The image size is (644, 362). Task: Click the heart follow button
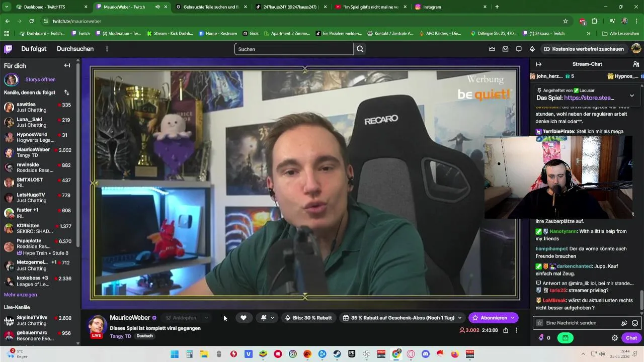tap(244, 318)
